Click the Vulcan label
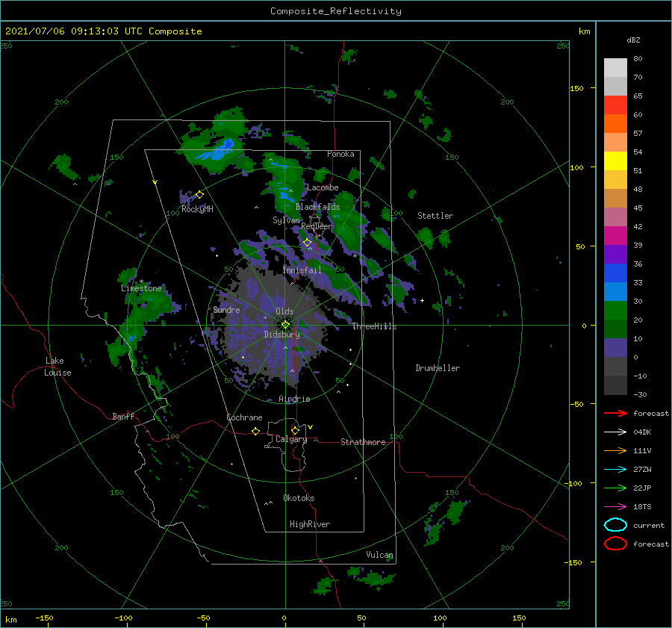Image resolution: width=672 pixels, height=628 pixels. (379, 555)
